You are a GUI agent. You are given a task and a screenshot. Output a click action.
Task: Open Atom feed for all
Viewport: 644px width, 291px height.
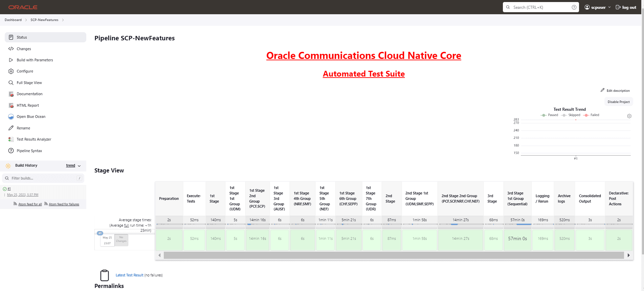30,204
